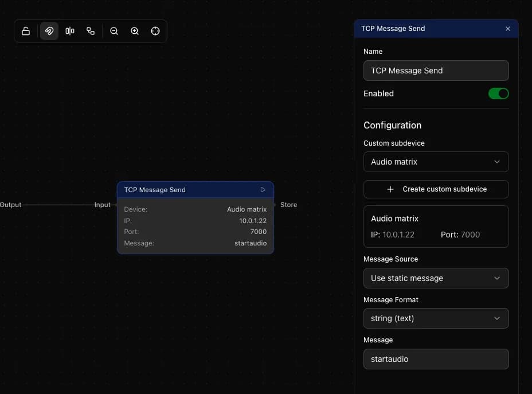Image resolution: width=532 pixels, height=394 pixels.
Task: Click the plus icon on Create custom subdevice
Action: [x=390, y=189]
